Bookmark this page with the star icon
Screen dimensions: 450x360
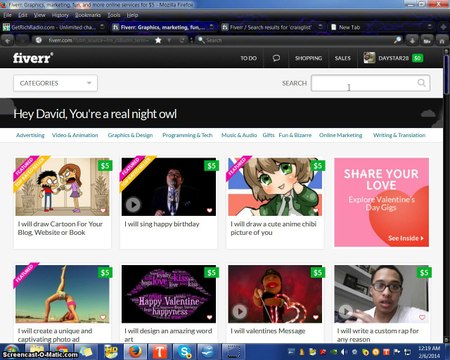coord(158,40)
